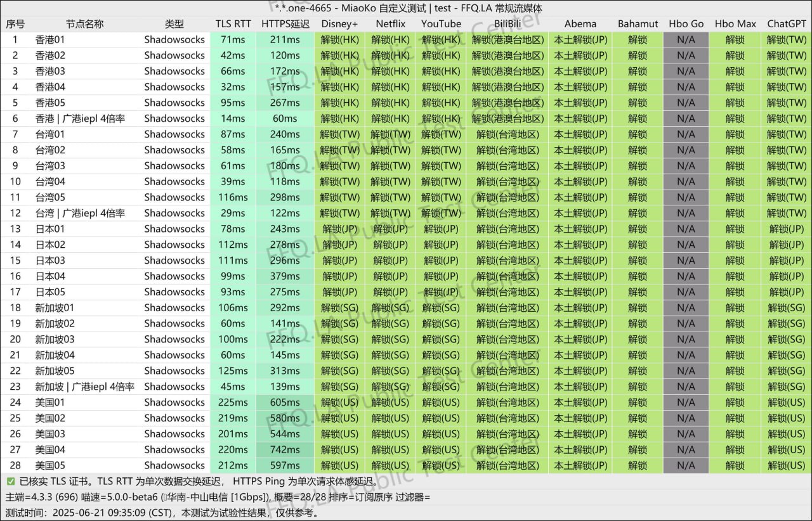The width and height of the screenshot is (812, 521).
Task: Select node 新加坡 | 广港iepl 4倍率
Action: point(84,387)
